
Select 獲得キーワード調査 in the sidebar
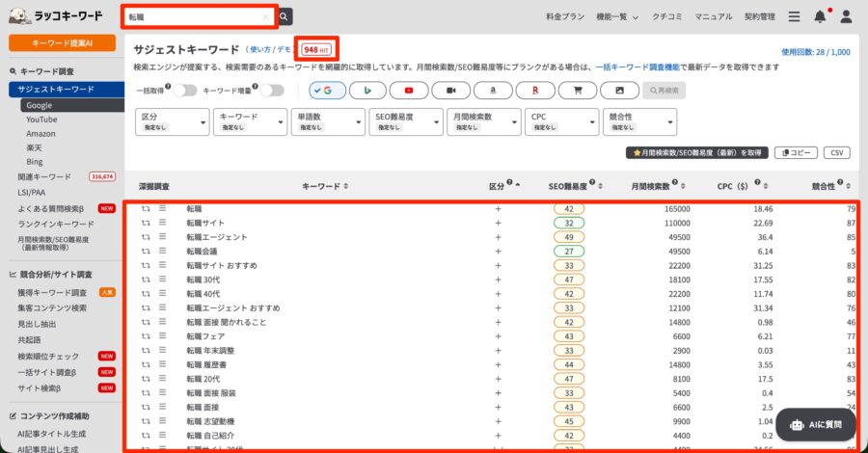(x=52, y=293)
